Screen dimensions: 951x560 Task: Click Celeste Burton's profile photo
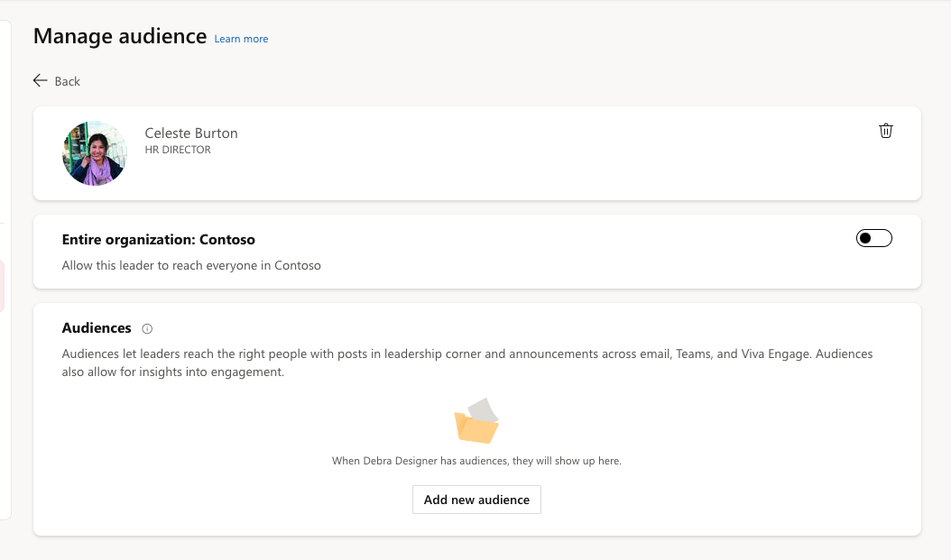[x=94, y=153]
